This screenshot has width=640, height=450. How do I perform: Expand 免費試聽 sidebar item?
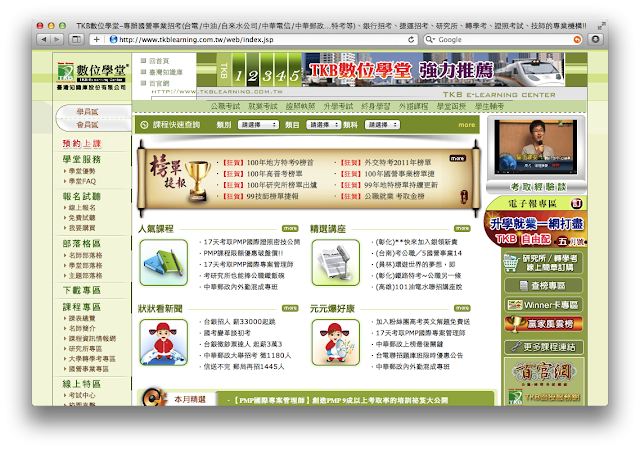coord(80,218)
